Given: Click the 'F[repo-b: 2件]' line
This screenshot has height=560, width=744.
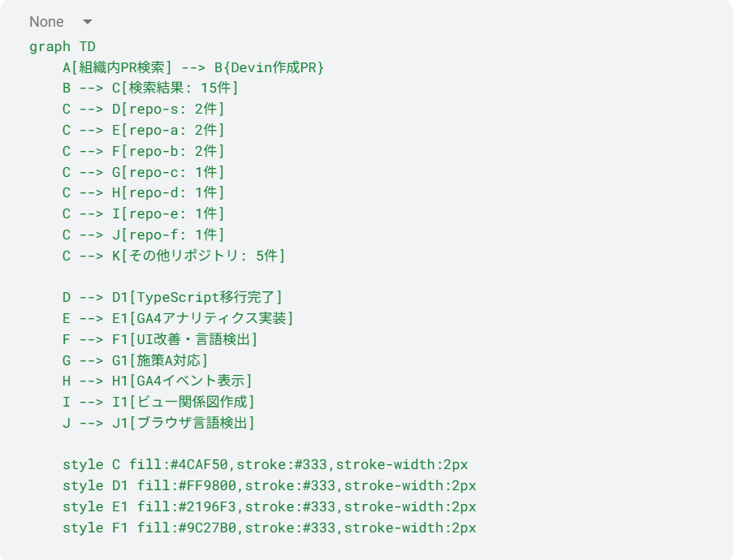Looking at the screenshot, I should 143,151.
